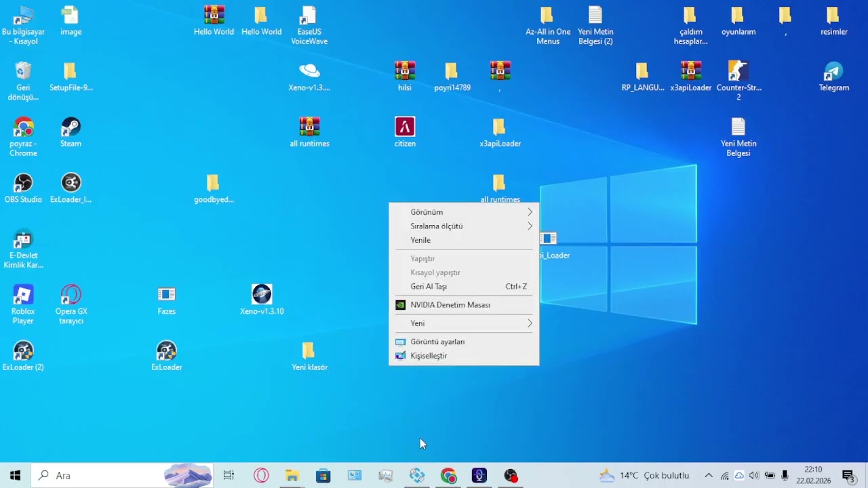868x488 pixels.
Task: Open the OneDrive cloud tray icon
Action: click(739, 476)
